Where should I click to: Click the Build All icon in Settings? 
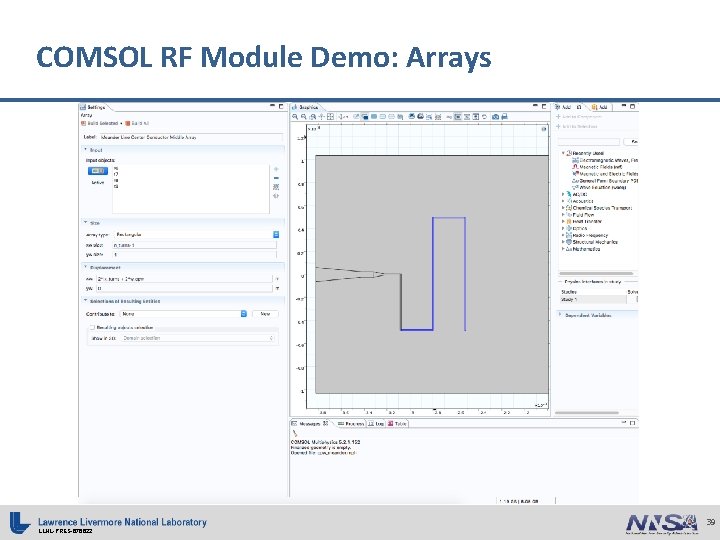[x=128, y=123]
